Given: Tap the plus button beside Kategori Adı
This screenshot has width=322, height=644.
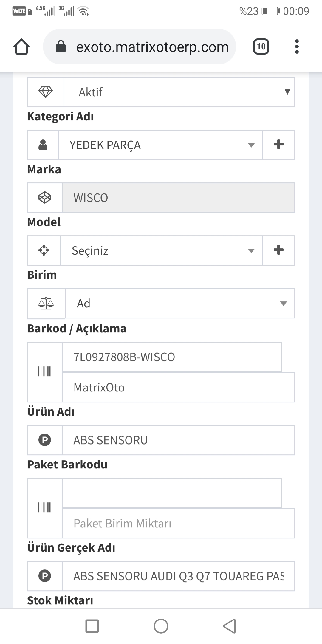Looking at the screenshot, I should 278,145.
